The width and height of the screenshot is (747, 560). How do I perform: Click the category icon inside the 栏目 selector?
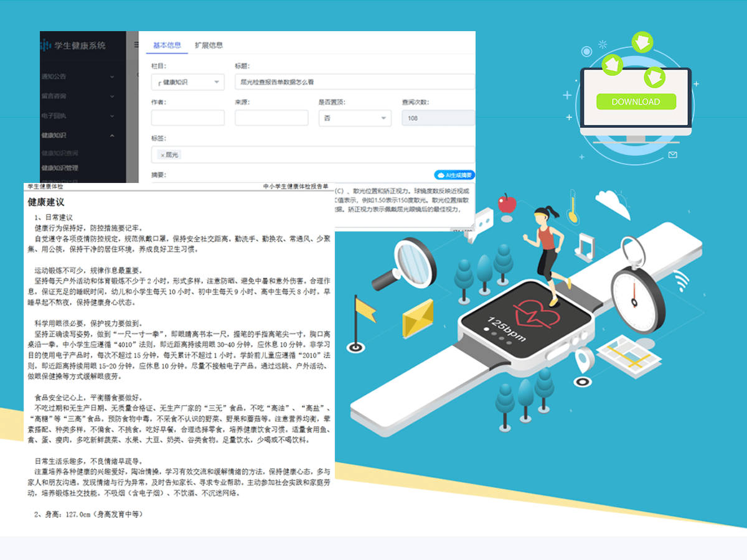click(159, 82)
